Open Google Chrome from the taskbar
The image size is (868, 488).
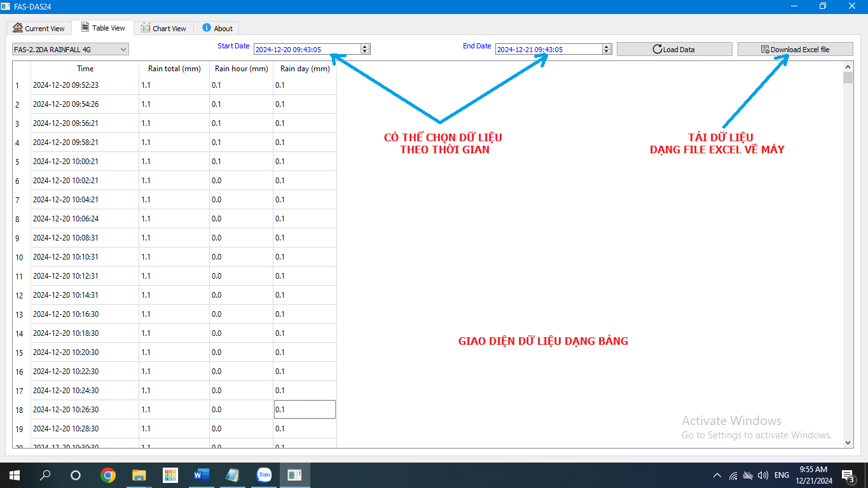pyautogui.click(x=108, y=475)
